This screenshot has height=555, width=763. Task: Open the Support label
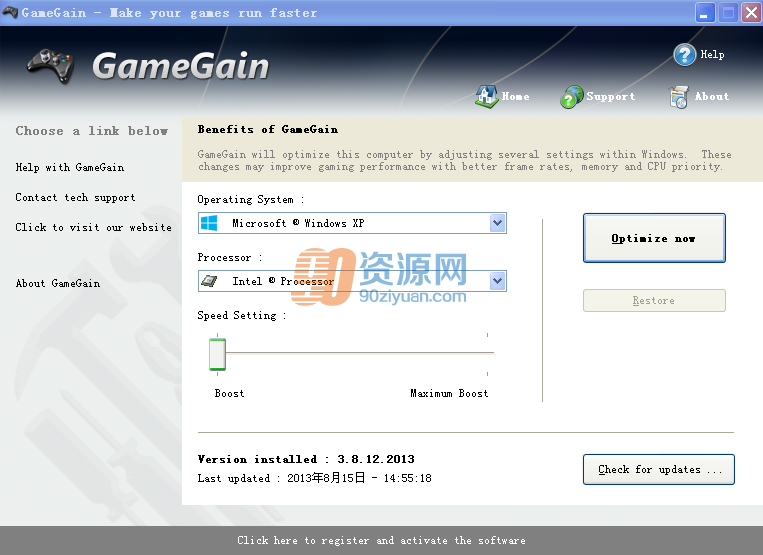tap(611, 96)
